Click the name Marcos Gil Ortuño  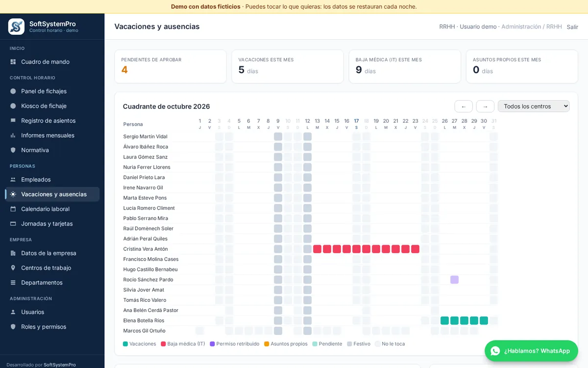(144, 331)
